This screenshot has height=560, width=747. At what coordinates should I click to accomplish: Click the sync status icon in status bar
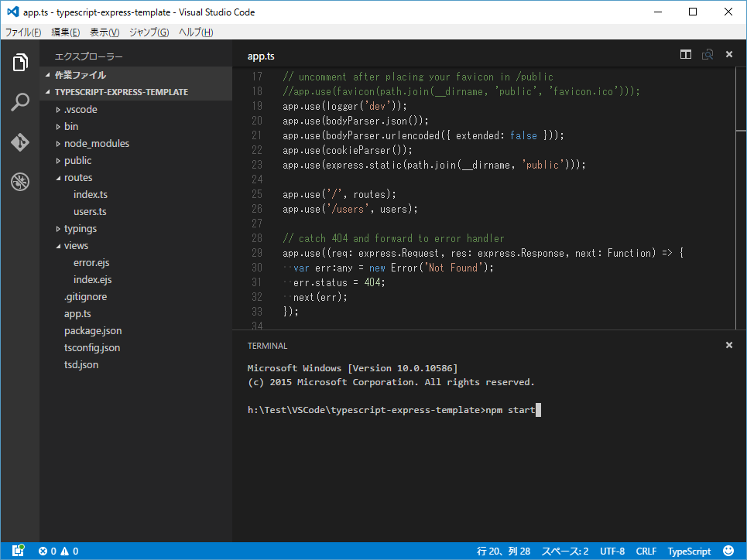(x=18, y=551)
